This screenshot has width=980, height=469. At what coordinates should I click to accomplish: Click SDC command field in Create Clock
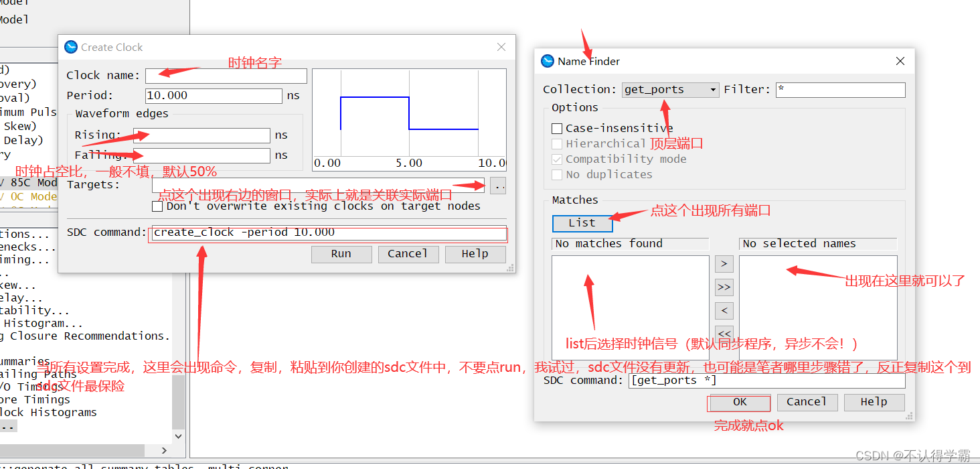click(x=328, y=233)
